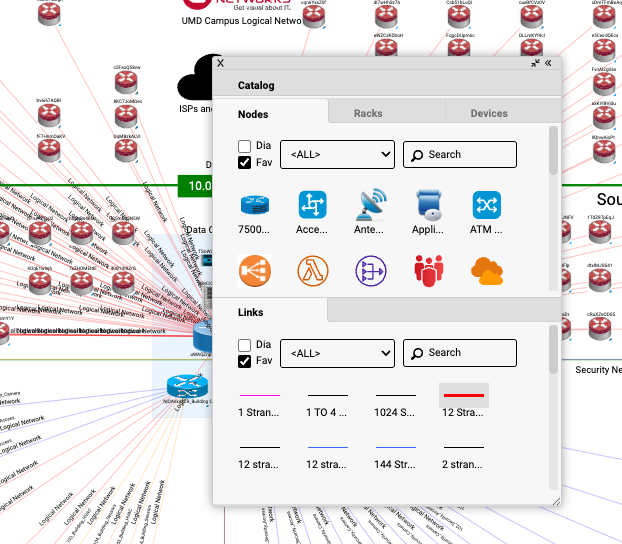The height and width of the screenshot is (544, 622).
Task: Click the Nodes Search field
Action: 460,154
